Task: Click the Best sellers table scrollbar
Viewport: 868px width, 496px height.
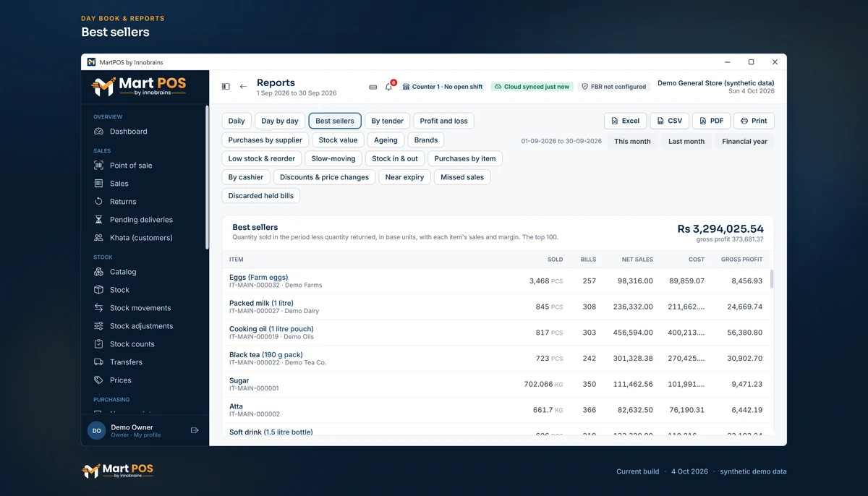Action: (x=771, y=278)
